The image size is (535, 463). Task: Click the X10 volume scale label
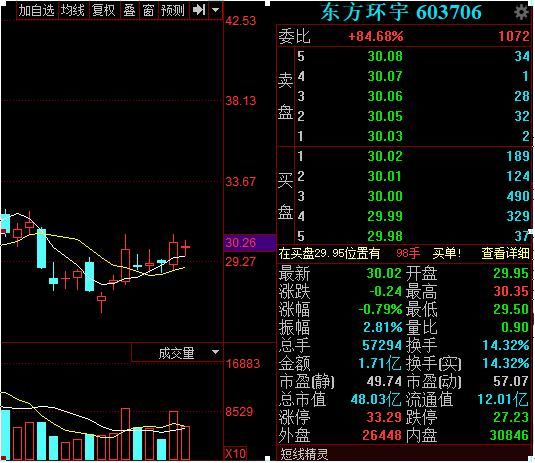[235, 454]
